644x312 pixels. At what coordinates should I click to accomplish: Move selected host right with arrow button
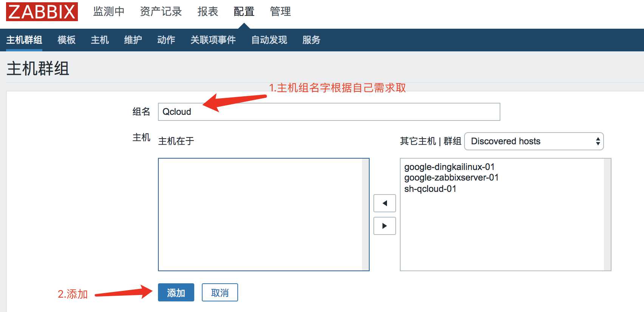tap(384, 226)
